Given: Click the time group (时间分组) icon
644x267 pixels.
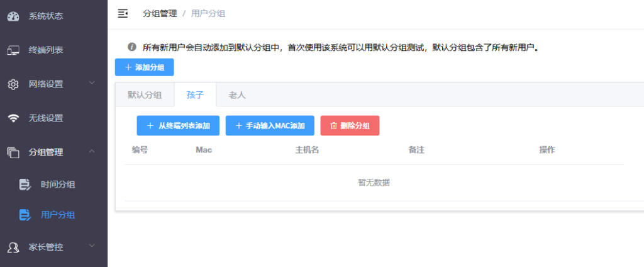Looking at the screenshot, I should (25, 185).
